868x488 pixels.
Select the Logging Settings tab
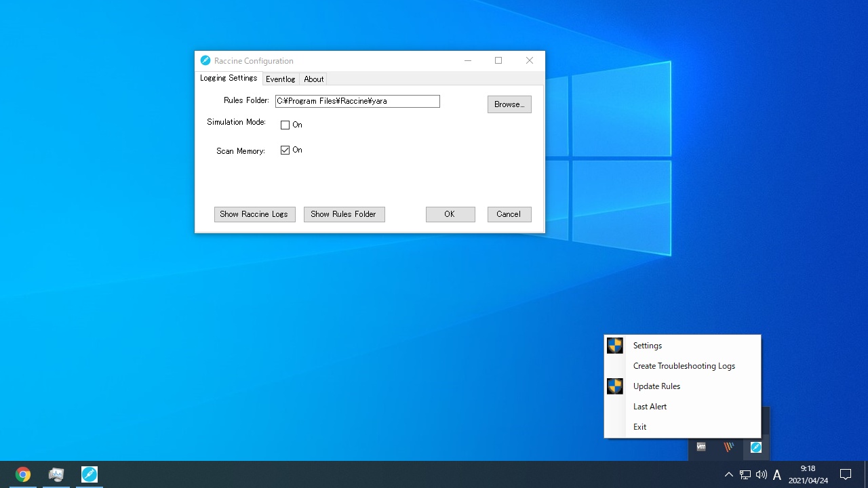point(229,78)
